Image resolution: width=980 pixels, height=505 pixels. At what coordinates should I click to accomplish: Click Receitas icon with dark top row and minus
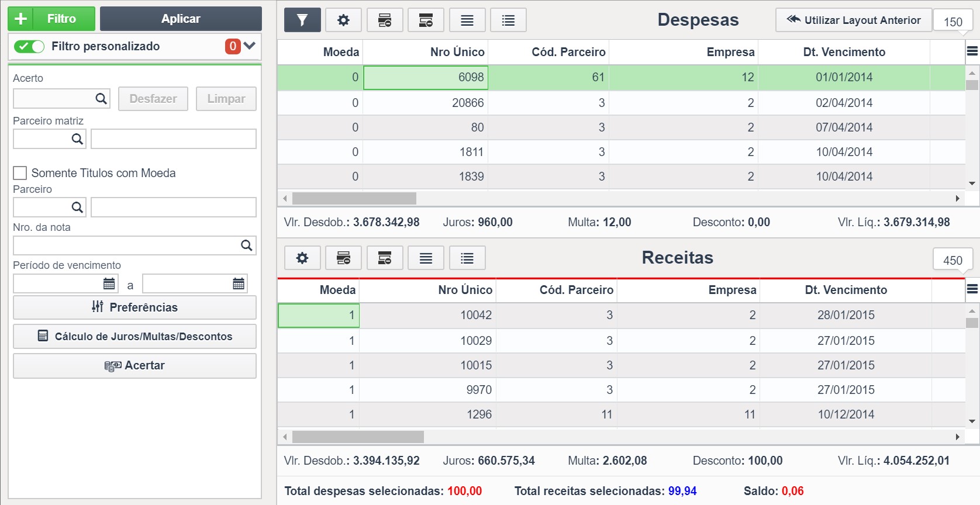(385, 258)
